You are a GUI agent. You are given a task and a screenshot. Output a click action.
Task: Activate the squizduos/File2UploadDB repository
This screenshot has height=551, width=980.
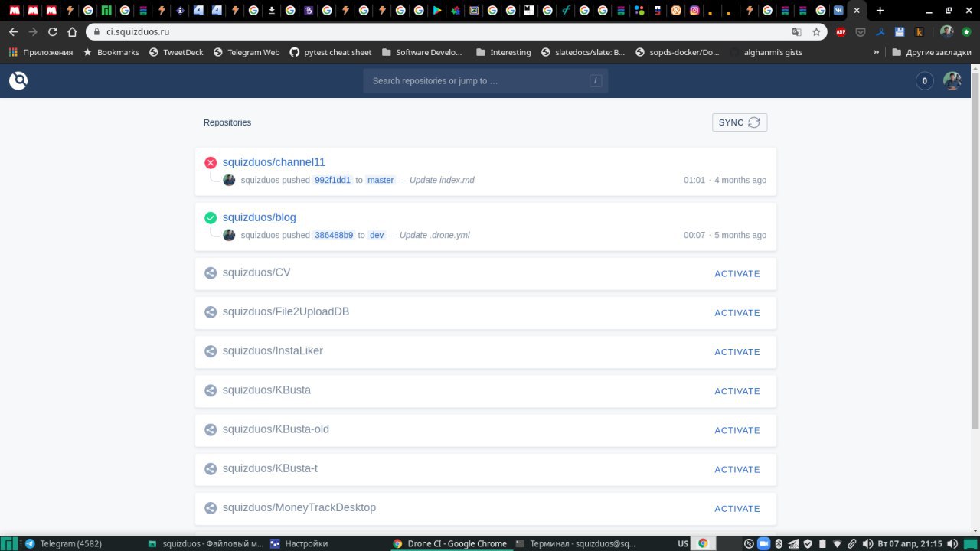point(737,312)
